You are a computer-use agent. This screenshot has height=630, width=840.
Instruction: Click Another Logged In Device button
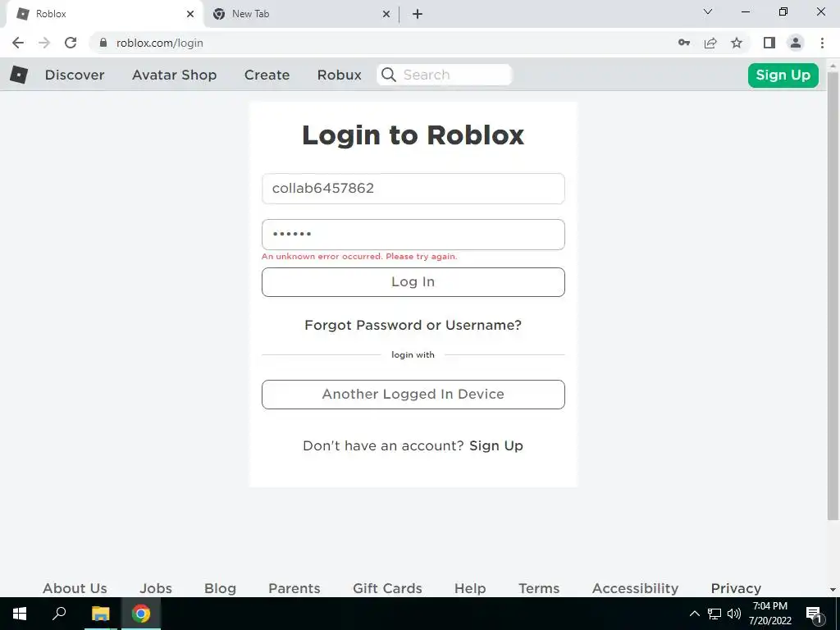pos(413,395)
